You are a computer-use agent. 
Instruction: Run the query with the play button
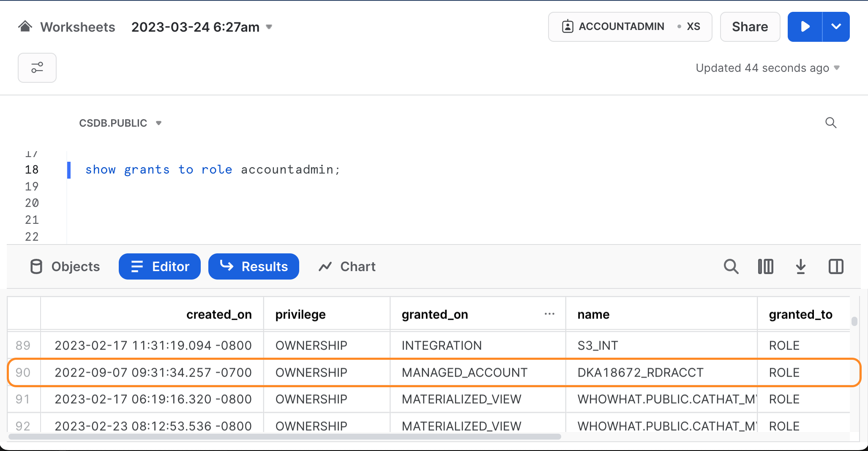pos(805,27)
